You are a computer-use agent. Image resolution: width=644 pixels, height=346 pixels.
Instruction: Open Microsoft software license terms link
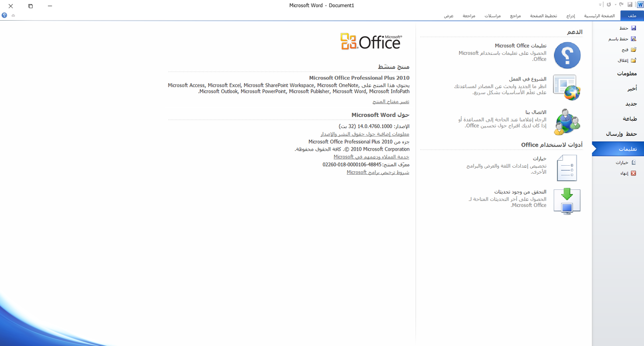click(x=378, y=172)
